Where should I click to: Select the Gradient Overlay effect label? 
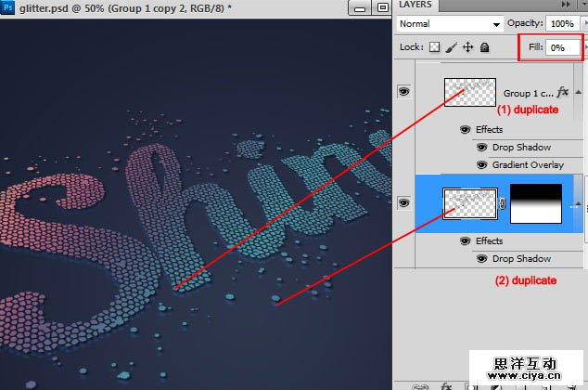[528, 164]
